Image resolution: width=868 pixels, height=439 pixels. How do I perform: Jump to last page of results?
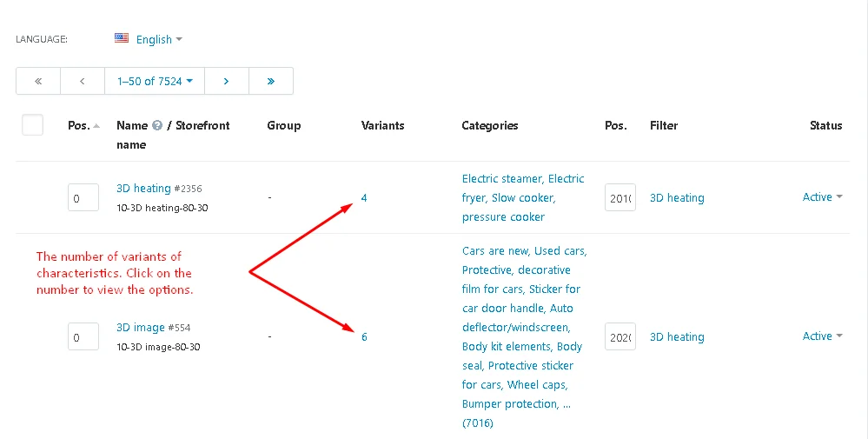click(271, 81)
